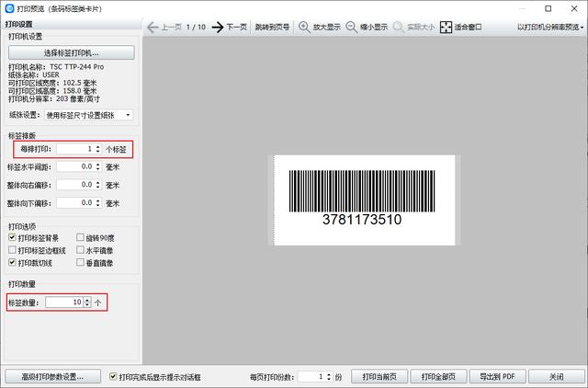Focus the 每页打印份数 field
Viewport: 588px width, 388px height.
[x=311, y=376]
